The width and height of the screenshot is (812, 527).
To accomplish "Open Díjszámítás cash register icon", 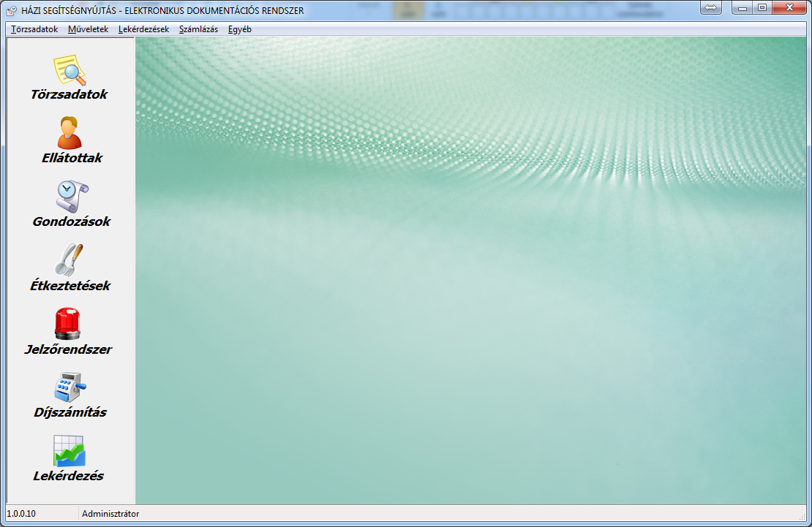I will [70, 387].
